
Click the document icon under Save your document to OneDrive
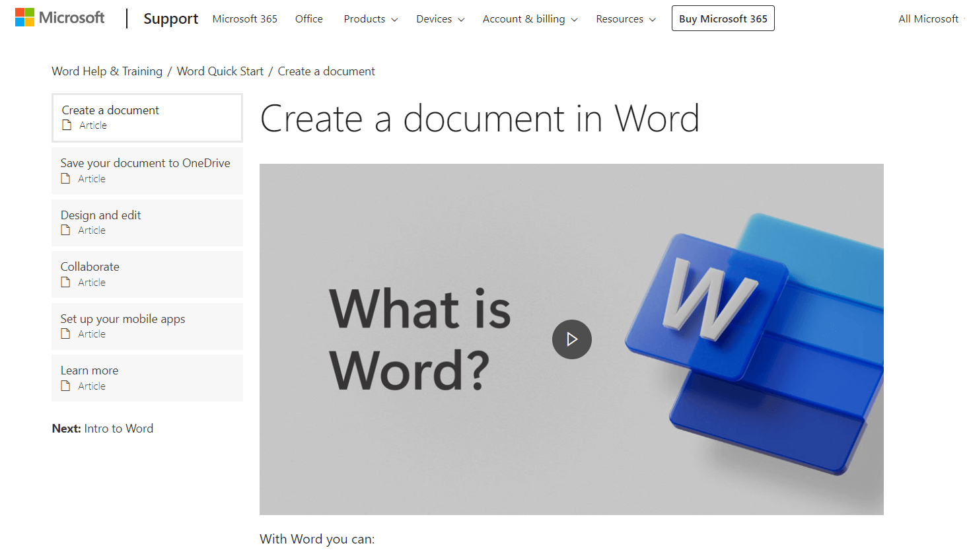(x=65, y=179)
